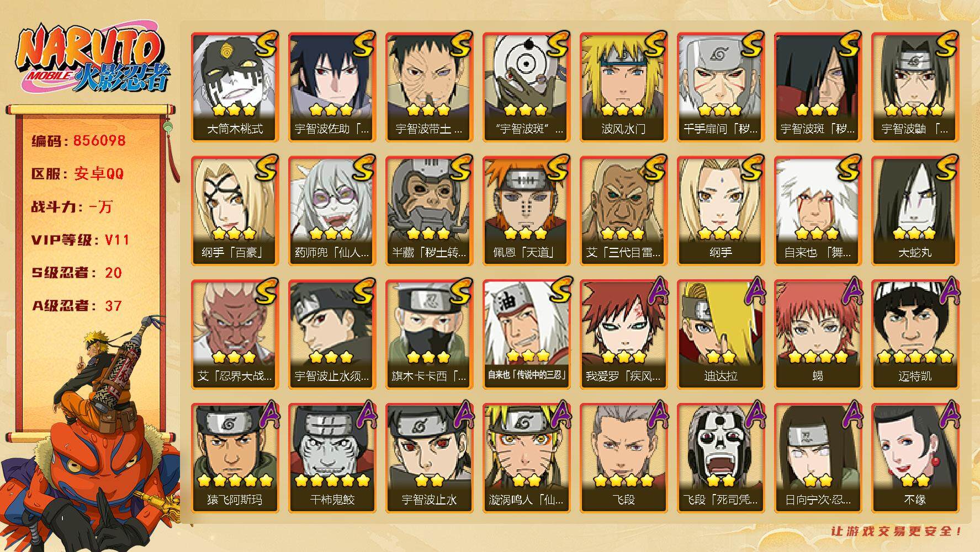980x552 pixels.
Task: Choose the 不缘 ninja card
Action: [x=915, y=458]
